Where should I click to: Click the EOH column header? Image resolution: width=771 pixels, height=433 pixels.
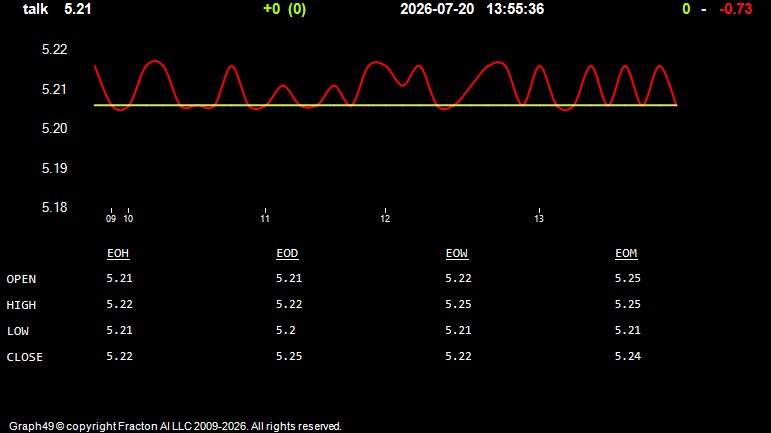(x=118, y=253)
